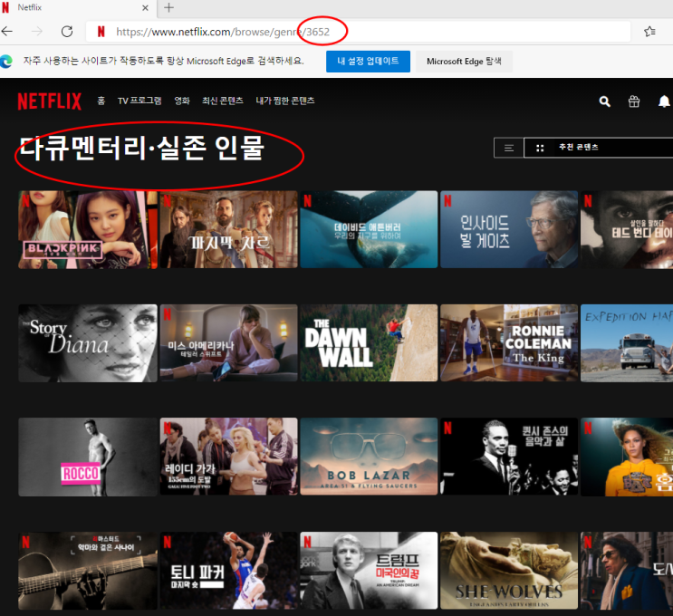The width and height of the screenshot is (673, 616).
Task: Open 레이디 가가 thumbnail
Action: click(229, 457)
